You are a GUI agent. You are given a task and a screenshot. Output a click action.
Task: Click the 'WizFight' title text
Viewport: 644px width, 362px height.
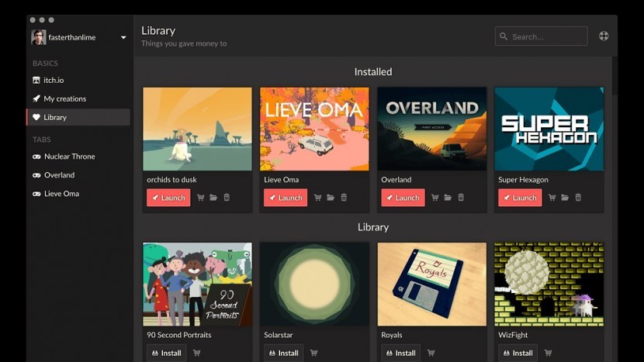(x=513, y=335)
